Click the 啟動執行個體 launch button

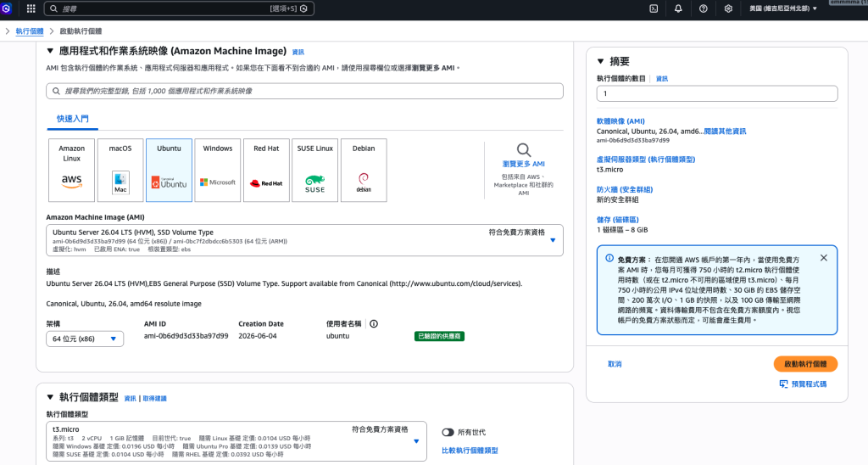pos(805,364)
